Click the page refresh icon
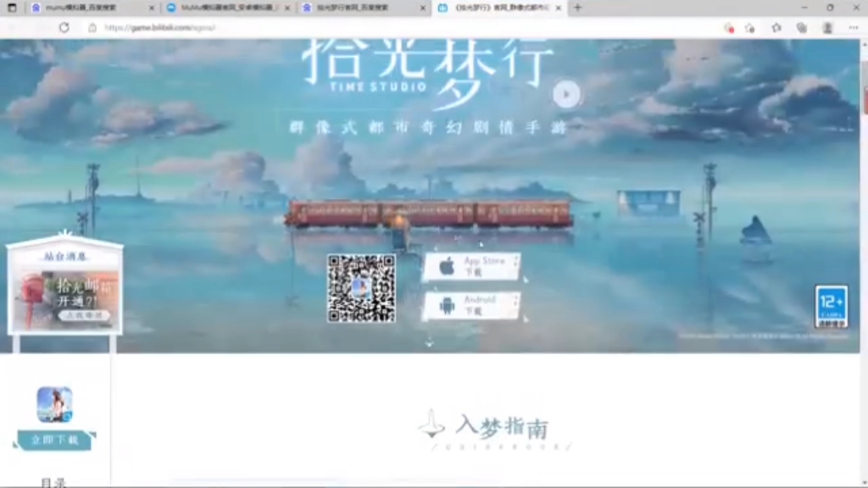 63,26
